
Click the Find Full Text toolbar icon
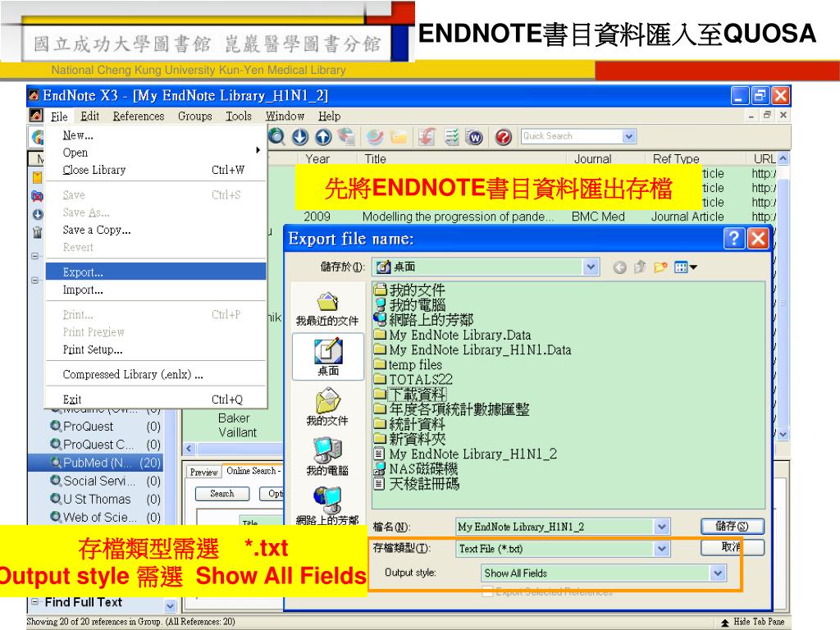pos(347,137)
